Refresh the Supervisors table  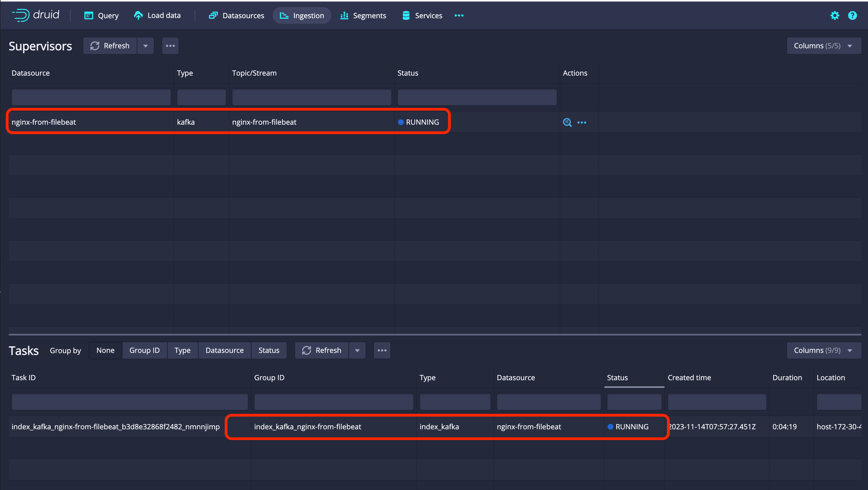tap(110, 46)
